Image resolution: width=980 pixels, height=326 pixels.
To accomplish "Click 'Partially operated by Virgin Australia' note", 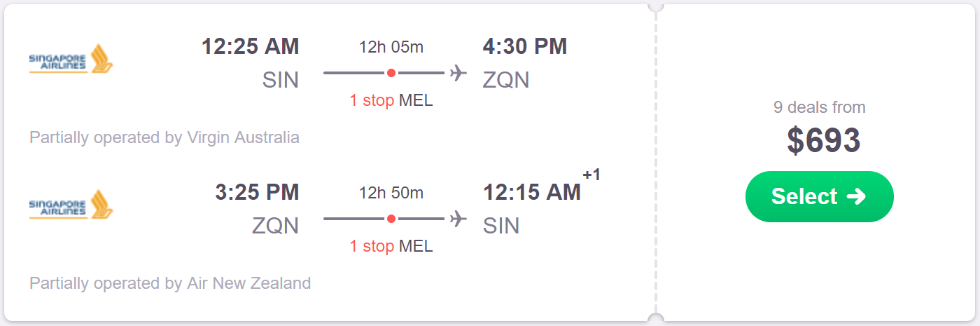I will pos(164,137).
